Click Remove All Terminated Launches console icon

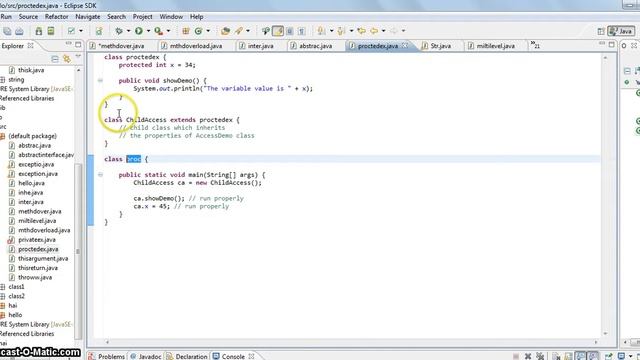[540, 356]
